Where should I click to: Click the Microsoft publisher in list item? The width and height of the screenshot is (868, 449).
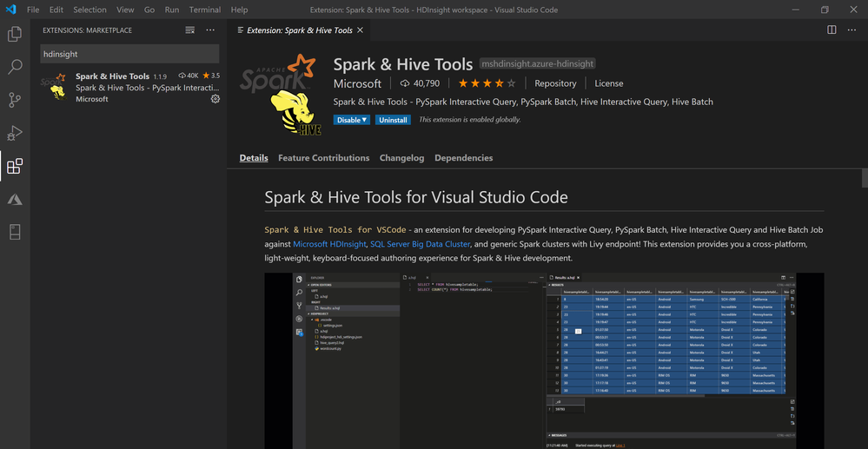pyautogui.click(x=92, y=99)
